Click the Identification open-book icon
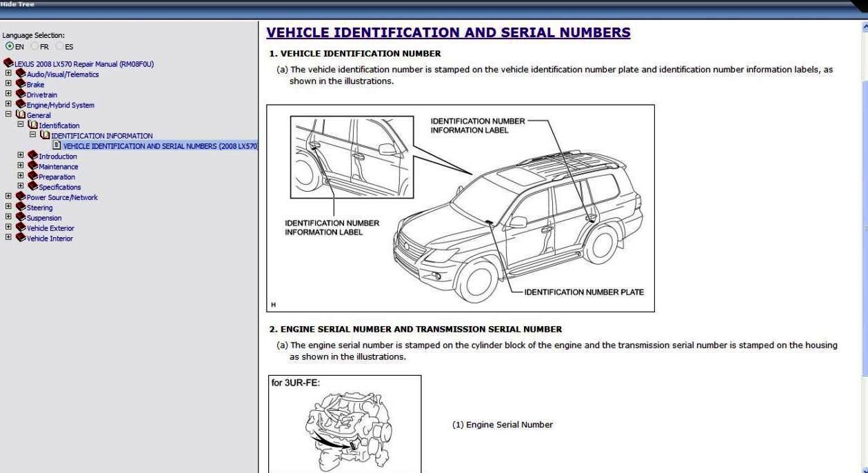This screenshot has height=473, width=868. [x=33, y=125]
